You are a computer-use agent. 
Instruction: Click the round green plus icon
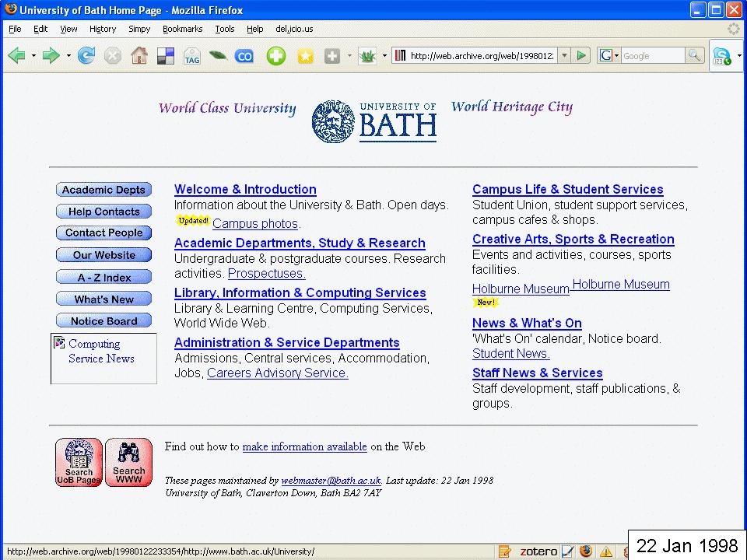coord(276,56)
